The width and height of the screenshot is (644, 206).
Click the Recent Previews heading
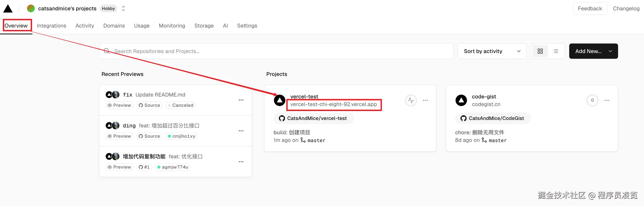click(122, 74)
